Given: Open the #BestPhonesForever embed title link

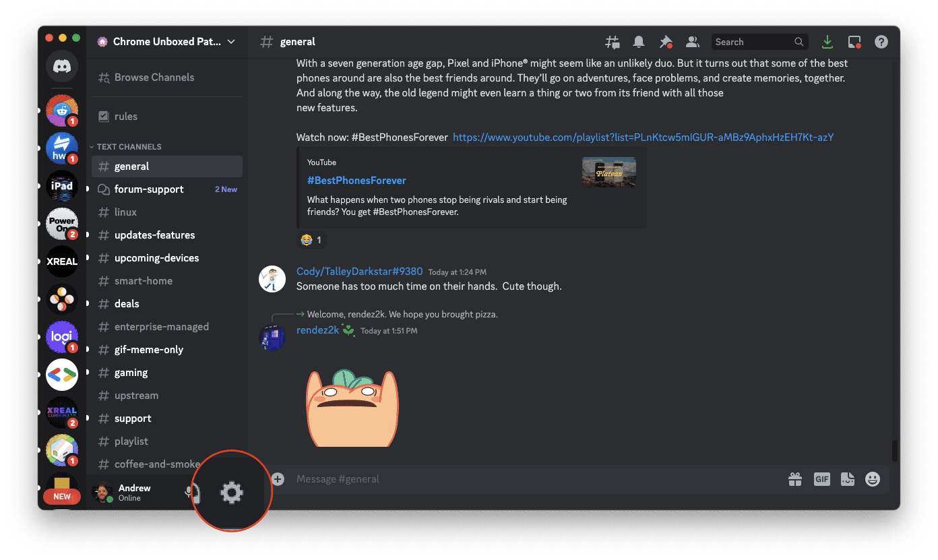Looking at the screenshot, I should click(356, 181).
